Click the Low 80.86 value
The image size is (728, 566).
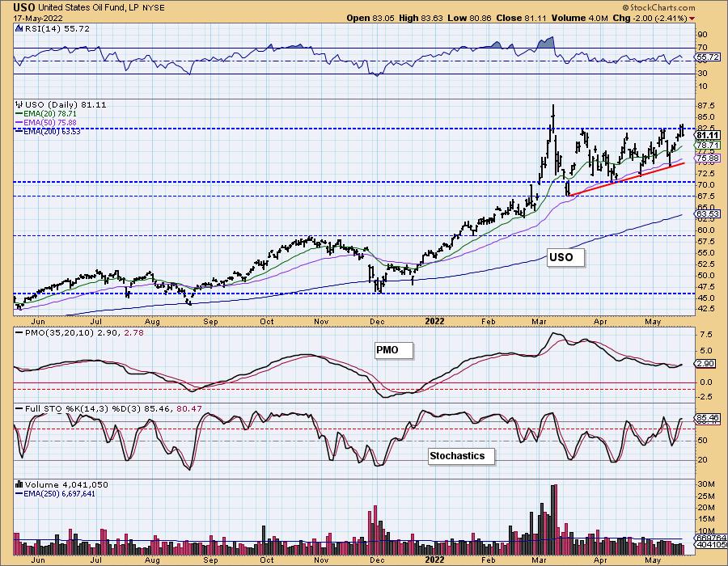click(x=469, y=18)
